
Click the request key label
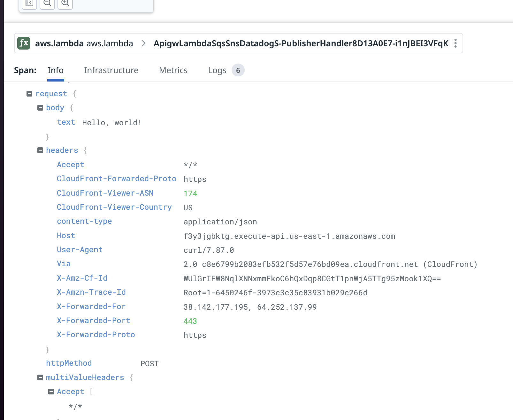(x=51, y=94)
